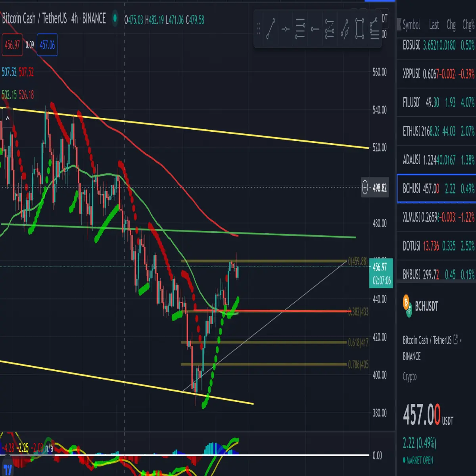Change the 4h chart interval
The height and width of the screenshot is (476, 476).
(74, 18)
